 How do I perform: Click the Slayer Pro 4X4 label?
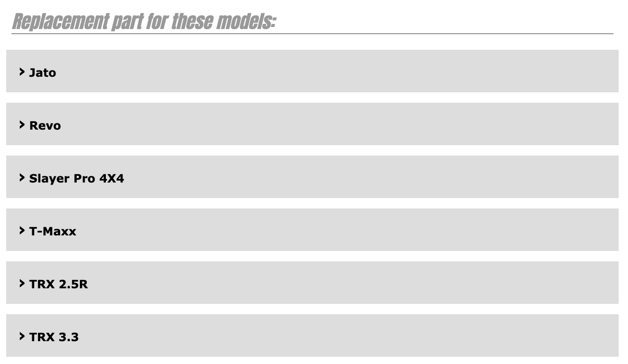pyautogui.click(x=77, y=178)
